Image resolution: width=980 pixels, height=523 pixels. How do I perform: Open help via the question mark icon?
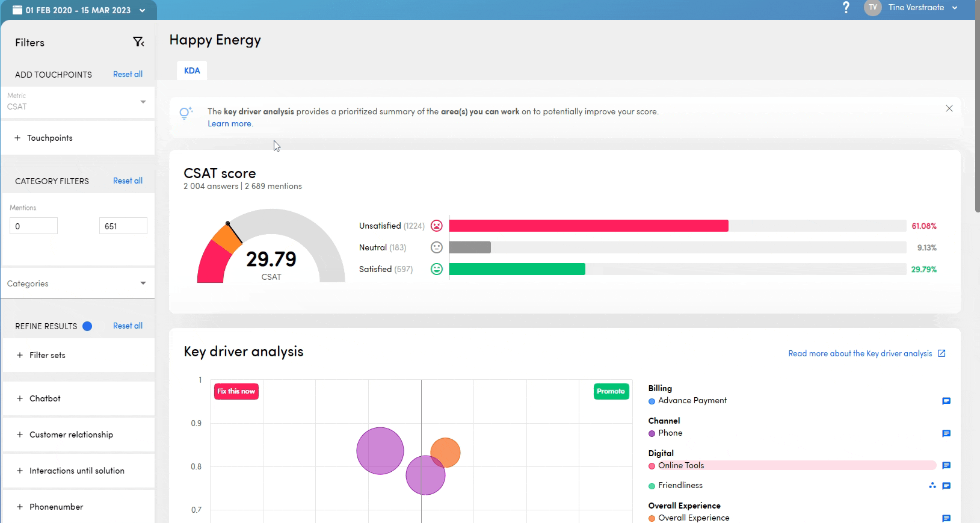(x=846, y=8)
